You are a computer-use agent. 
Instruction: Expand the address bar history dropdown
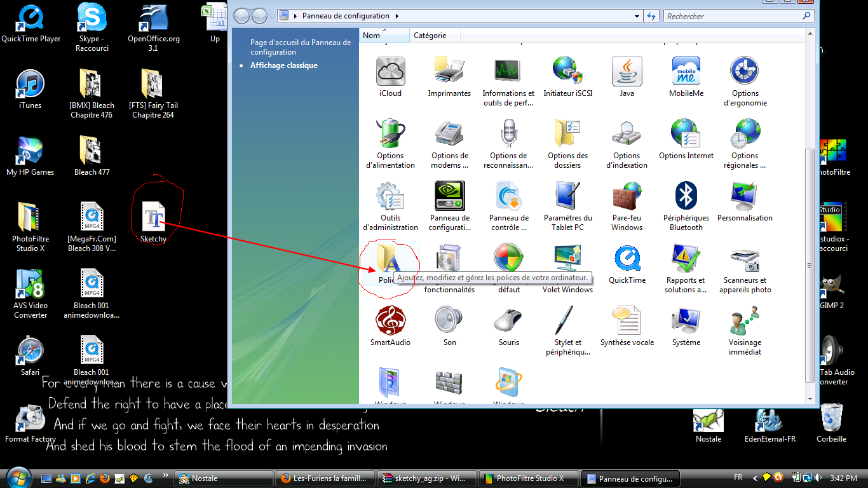(x=637, y=16)
